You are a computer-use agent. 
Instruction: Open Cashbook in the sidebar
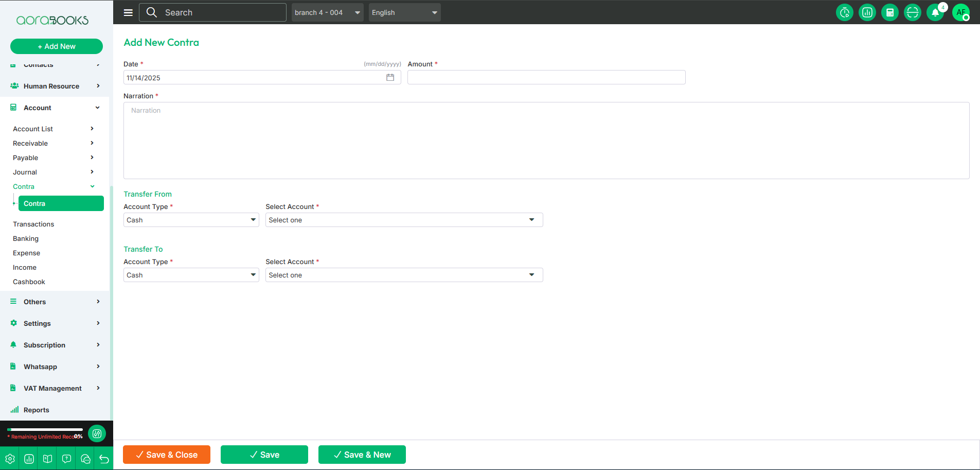click(29, 282)
